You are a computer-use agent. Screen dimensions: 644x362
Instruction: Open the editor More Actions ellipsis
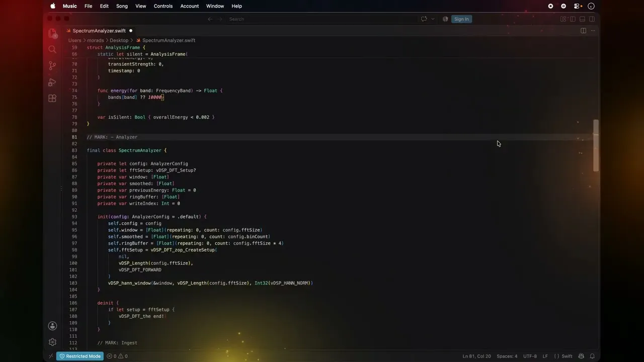click(x=593, y=31)
